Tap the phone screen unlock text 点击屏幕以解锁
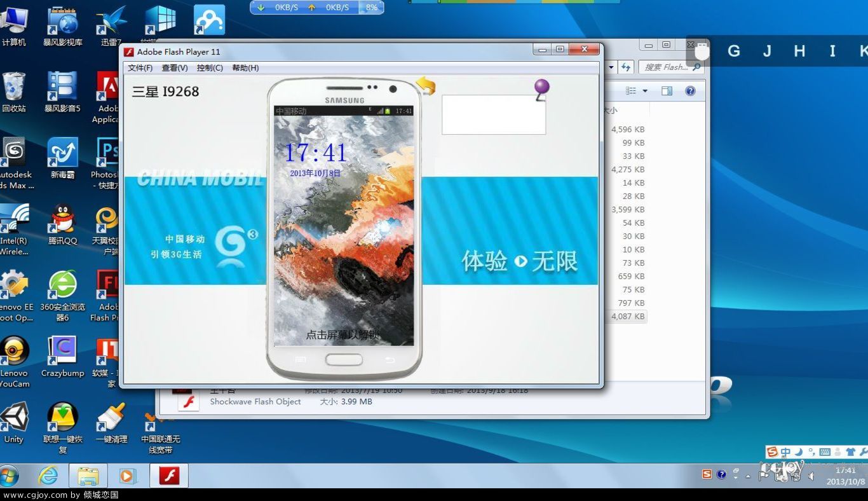Screen dimensions: 868x501 [344, 334]
